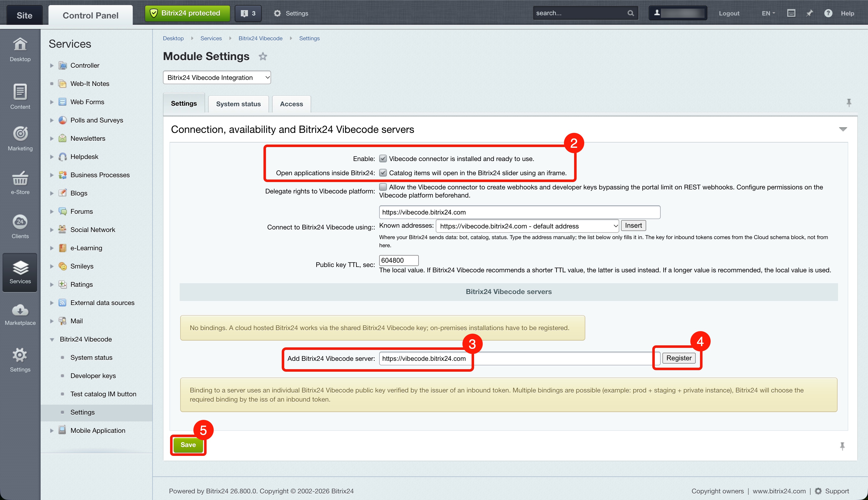Click the Bitrix24 protected button
The width and height of the screenshot is (868, 500).
click(187, 13)
